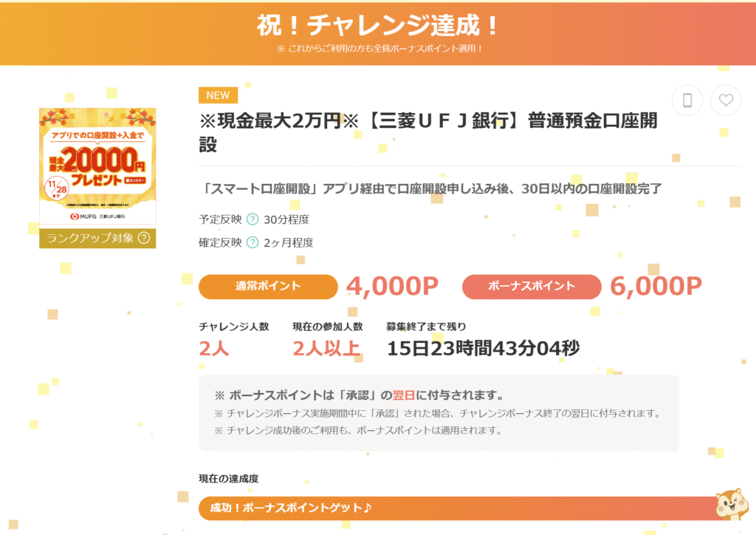Open the 予定反映 help question mark

click(252, 219)
